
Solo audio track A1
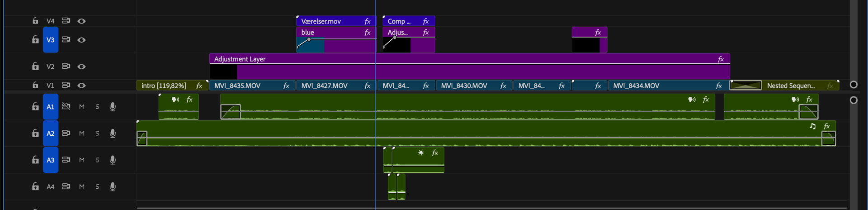coord(97,107)
